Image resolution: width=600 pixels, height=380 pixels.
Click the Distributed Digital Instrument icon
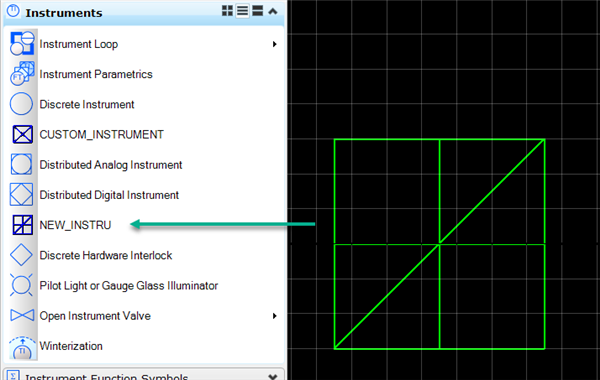click(21, 195)
